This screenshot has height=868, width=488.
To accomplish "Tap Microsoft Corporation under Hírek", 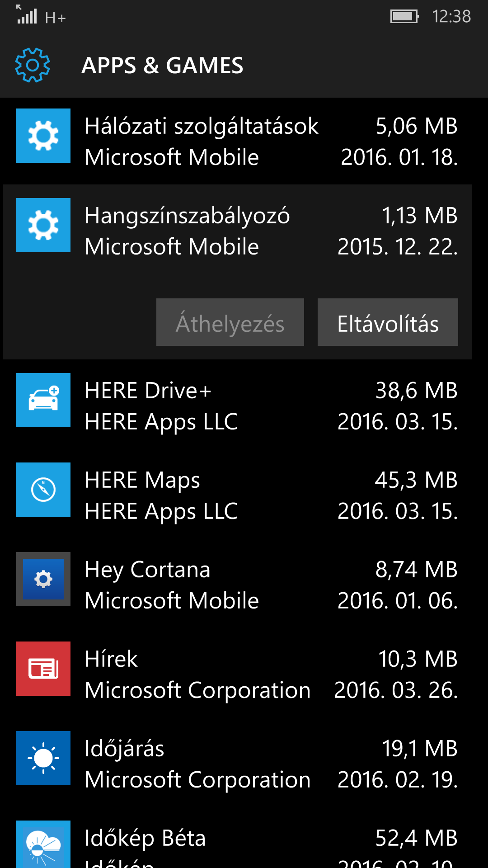I will (197, 691).
